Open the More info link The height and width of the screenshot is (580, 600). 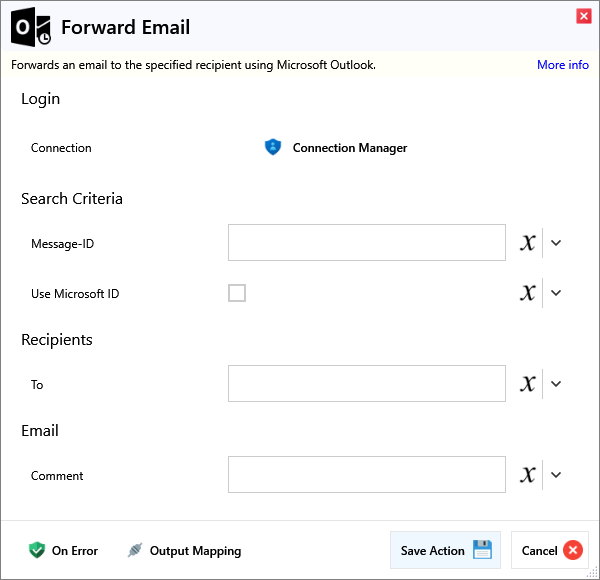[x=562, y=65]
